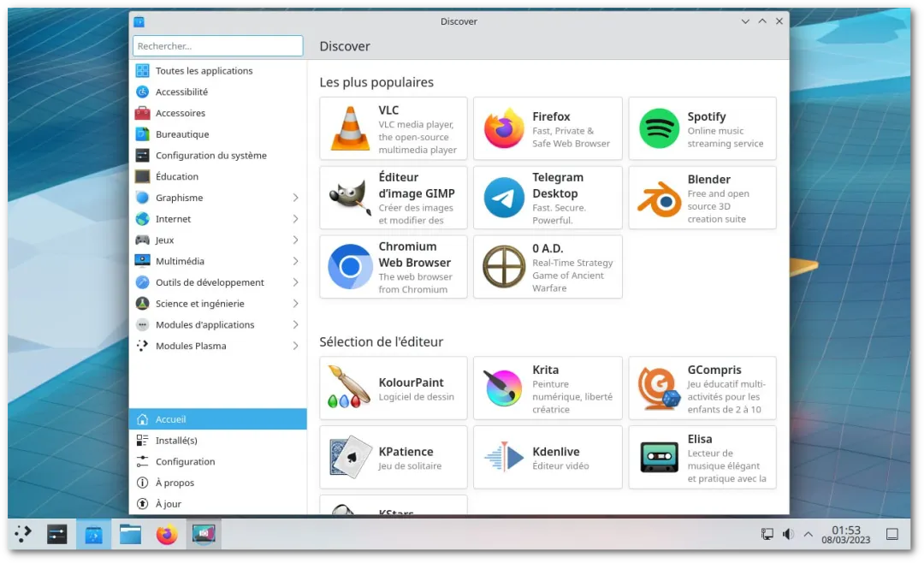The height and width of the screenshot is (563, 924).
Task: Expand the Science et ingénierie arrow
Action: pyautogui.click(x=295, y=305)
